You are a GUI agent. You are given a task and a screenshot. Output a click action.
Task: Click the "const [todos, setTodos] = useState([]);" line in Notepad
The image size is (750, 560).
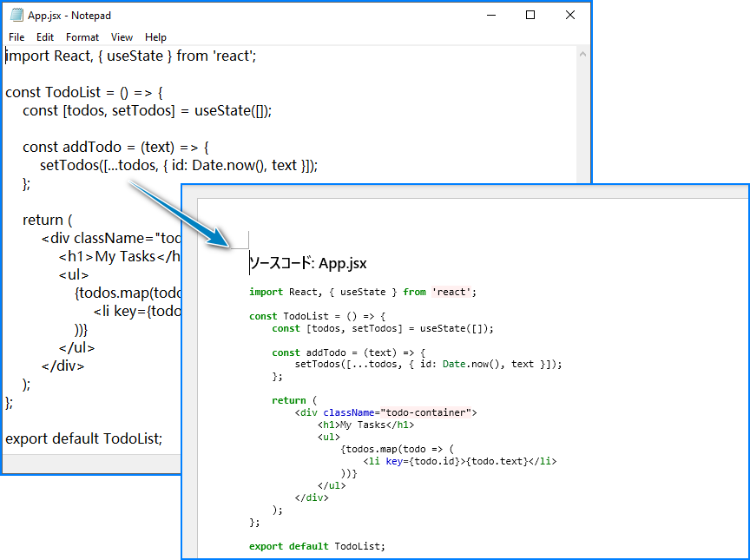pyautogui.click(x=148, y=110)
